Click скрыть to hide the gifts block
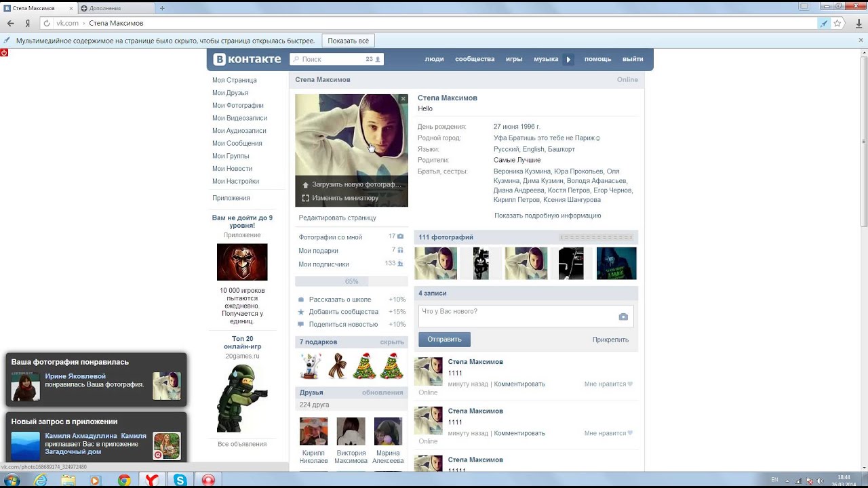Viewport: 868px width, 488px height. 392,342
